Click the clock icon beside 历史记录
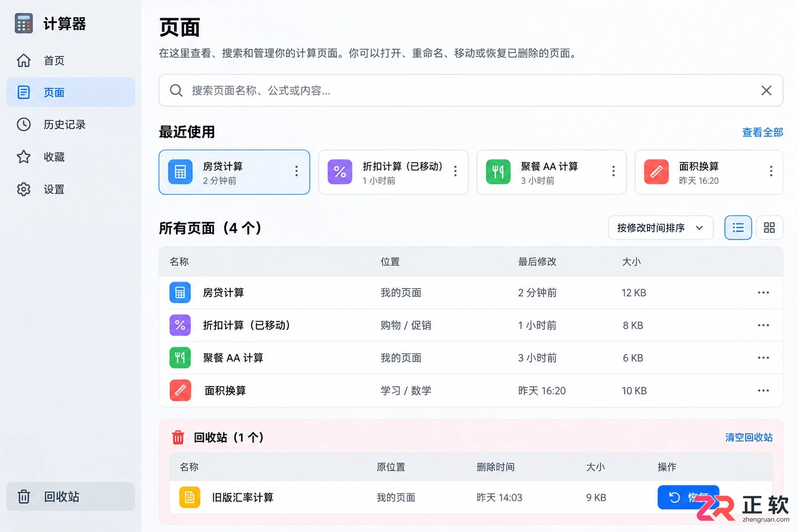 (24, 124)
